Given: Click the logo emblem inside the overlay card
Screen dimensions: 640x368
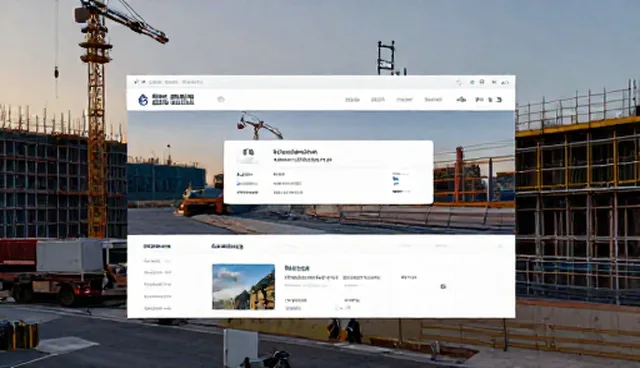Looking at the screenshot, I should [x=248, y=153].
